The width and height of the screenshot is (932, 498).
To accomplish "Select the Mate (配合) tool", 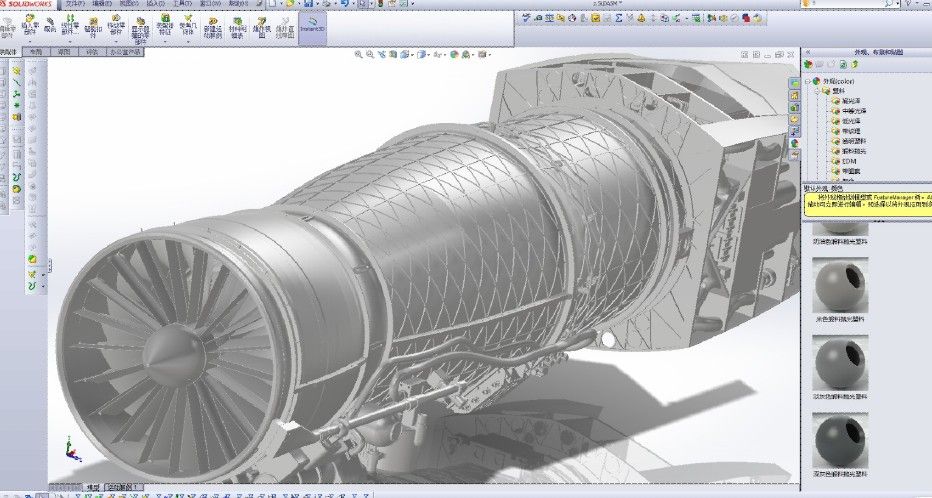I will (50, 25).
